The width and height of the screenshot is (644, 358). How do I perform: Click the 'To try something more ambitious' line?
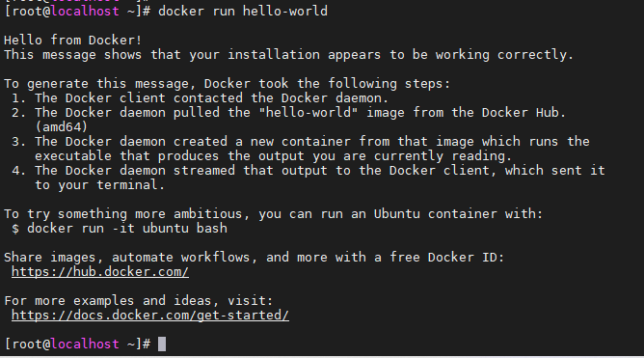coord(274,213)
